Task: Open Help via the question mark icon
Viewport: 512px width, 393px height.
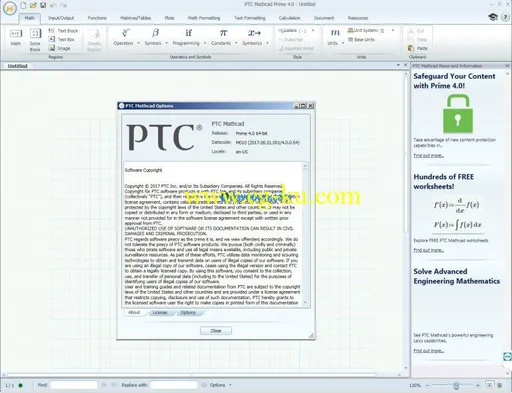Action: pos(505,17)
